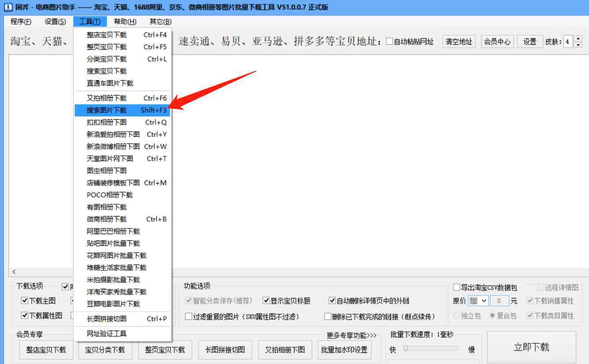Select 搜索图片下载 menu entry
Screen dimensions: 589x364
[x=122, y=110]
